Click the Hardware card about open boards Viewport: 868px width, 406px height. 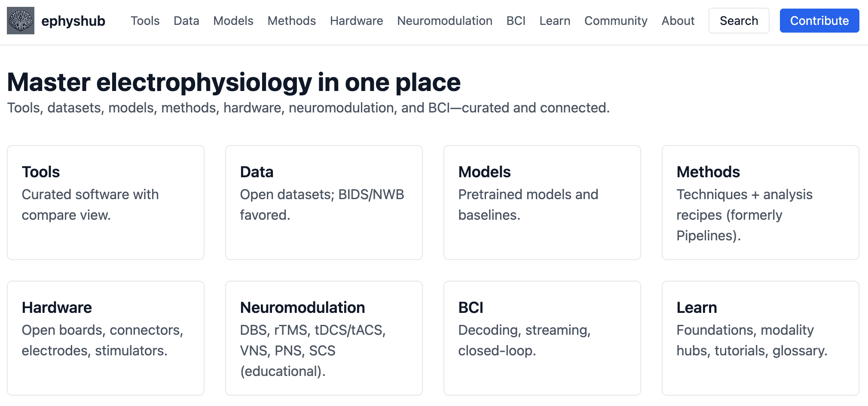point(106,338)
